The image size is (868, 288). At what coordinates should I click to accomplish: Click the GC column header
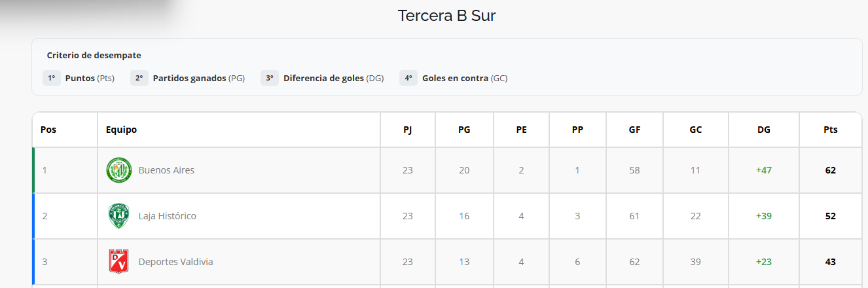point(696,130)
